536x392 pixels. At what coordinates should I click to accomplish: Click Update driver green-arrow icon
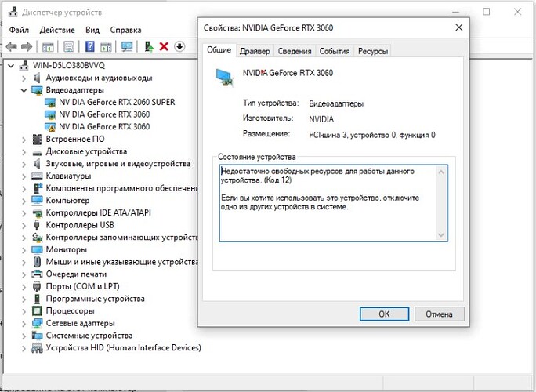click(149, 46)
